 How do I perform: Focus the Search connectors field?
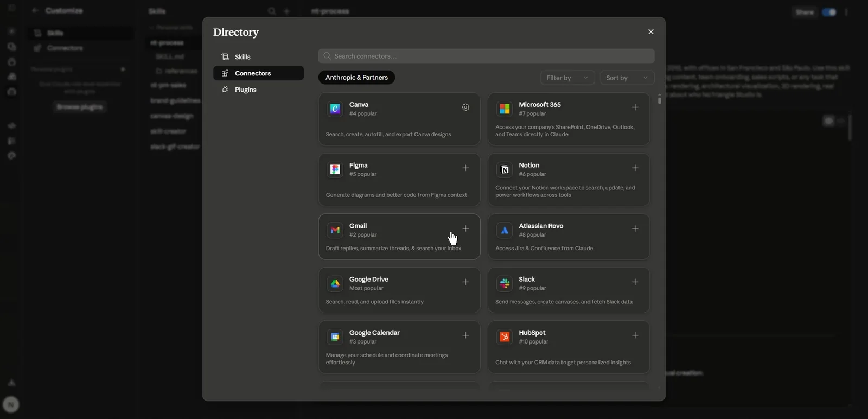click(486, 56)
